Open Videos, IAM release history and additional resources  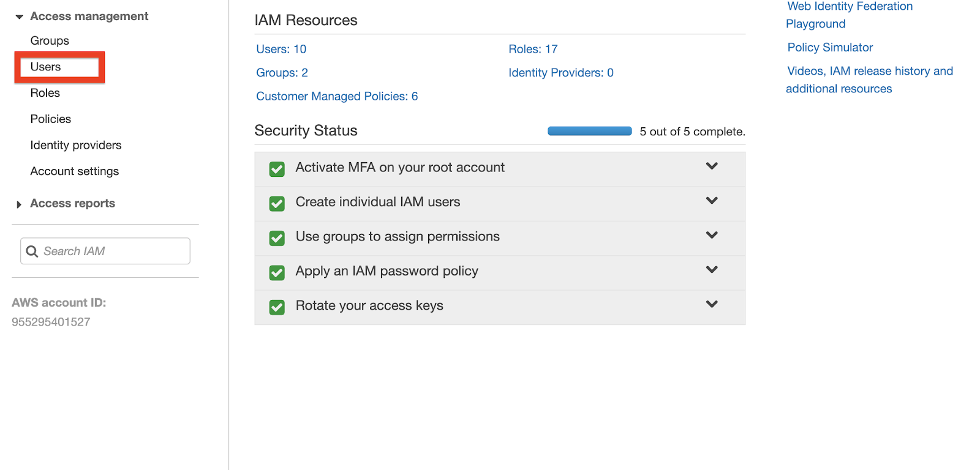(x=870, y=80)
